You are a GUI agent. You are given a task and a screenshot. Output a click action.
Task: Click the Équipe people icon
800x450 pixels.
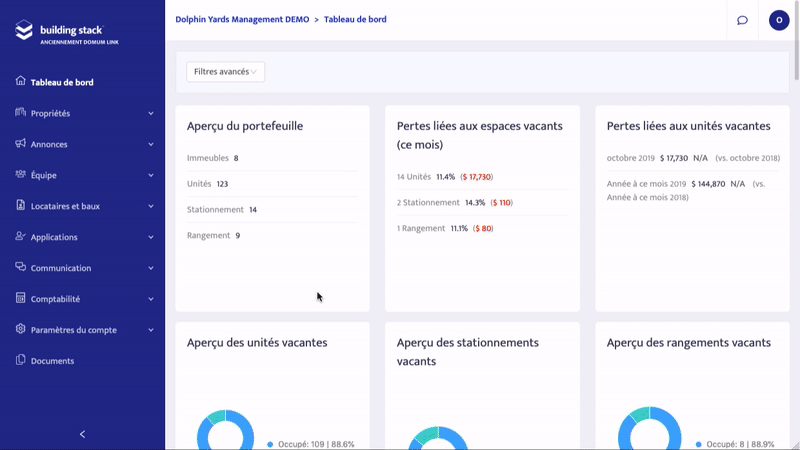click(20, 175)
